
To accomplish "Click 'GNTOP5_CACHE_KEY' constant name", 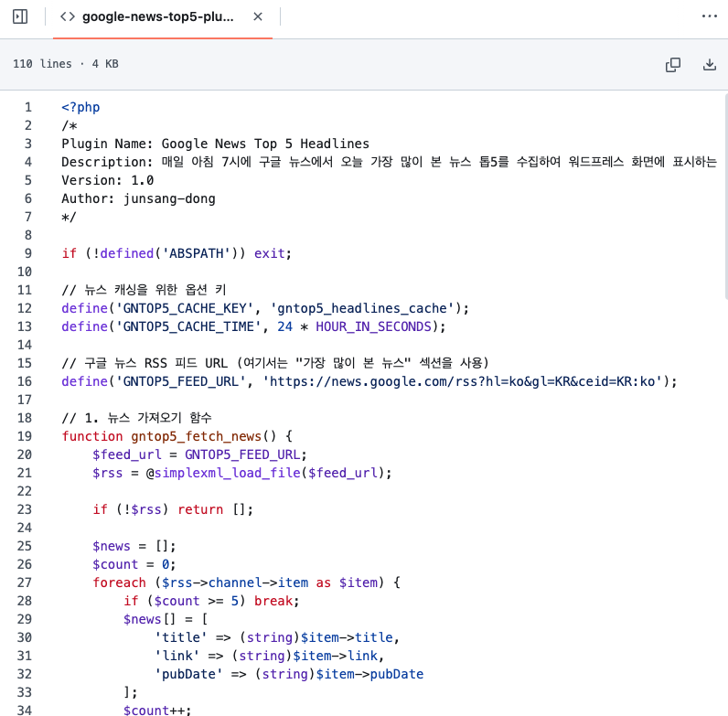I will [x=185, y=308].
